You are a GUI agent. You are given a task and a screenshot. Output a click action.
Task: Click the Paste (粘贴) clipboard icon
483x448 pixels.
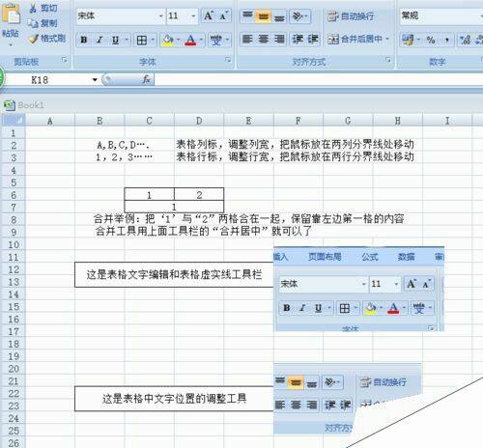click(x=12, y=14)
